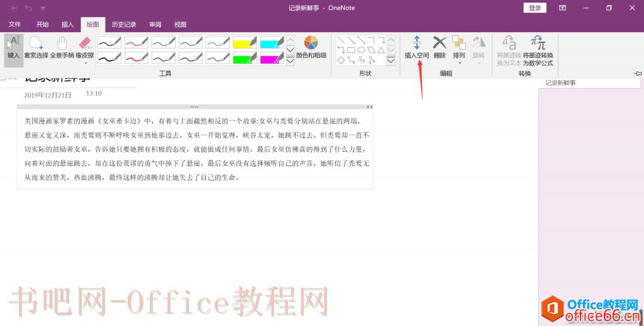Screen dimensions: 644x326
Task: Choose the elbow arrow connector shape
Action: tap(381, 40)
